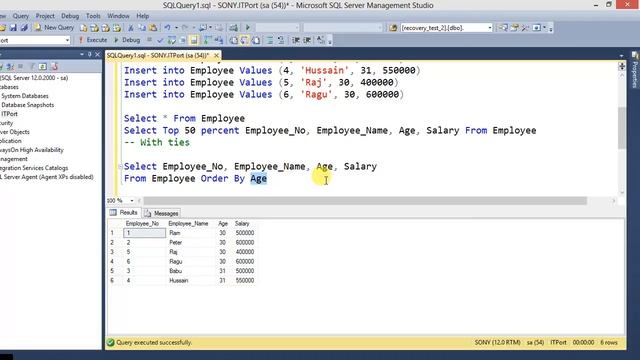Click Object Explorer filter icon

[32, 67]
